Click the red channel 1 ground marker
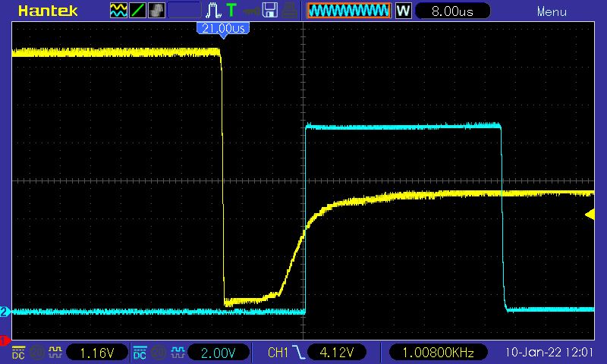Viewport: 607px width, 364px height. (x=5, y=340)
